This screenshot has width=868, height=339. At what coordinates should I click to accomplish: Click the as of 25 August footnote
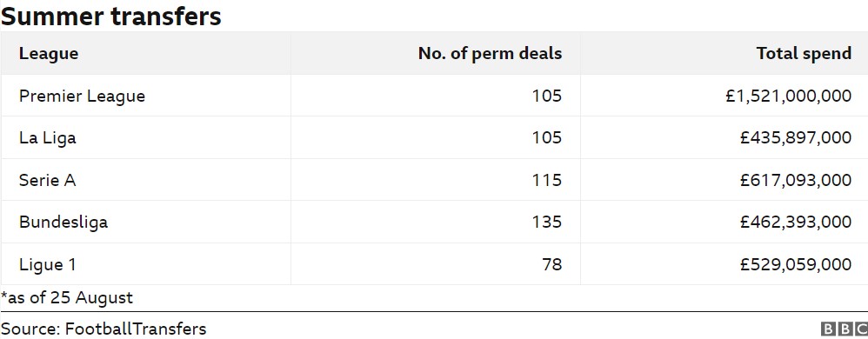click(x=67, y=298)
